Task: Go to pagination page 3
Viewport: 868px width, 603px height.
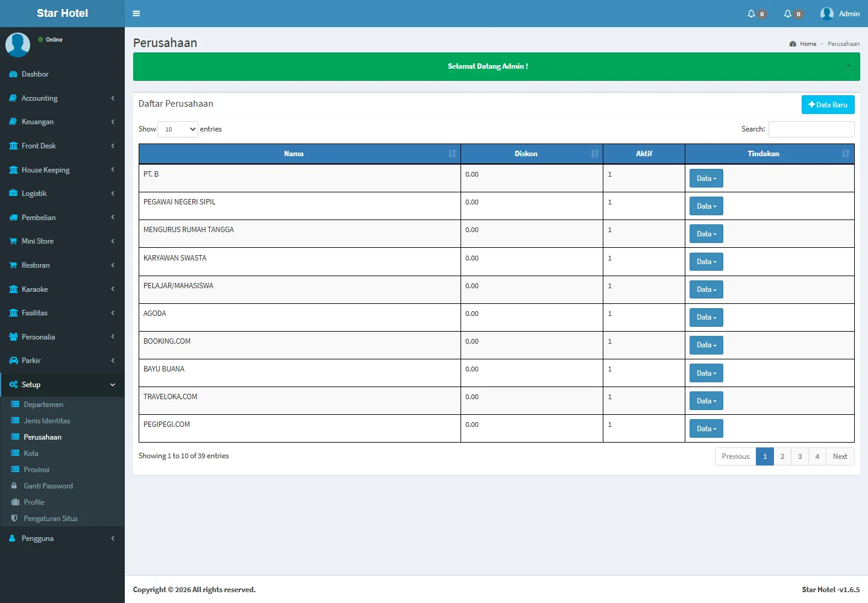Action: click(x=800, y=456)
